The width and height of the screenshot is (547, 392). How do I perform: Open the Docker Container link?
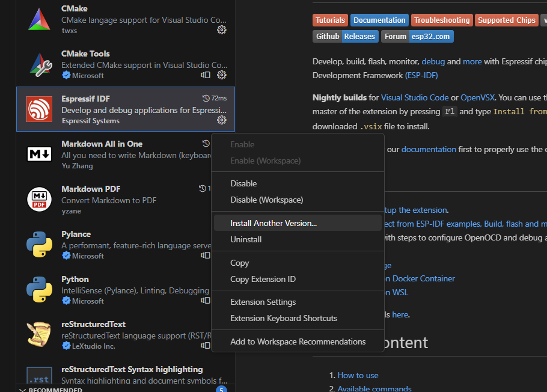(420, 278)
